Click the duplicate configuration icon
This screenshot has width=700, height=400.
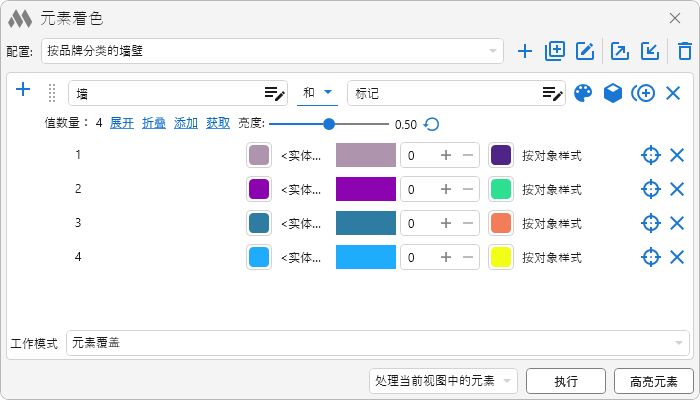coord(555,51)
